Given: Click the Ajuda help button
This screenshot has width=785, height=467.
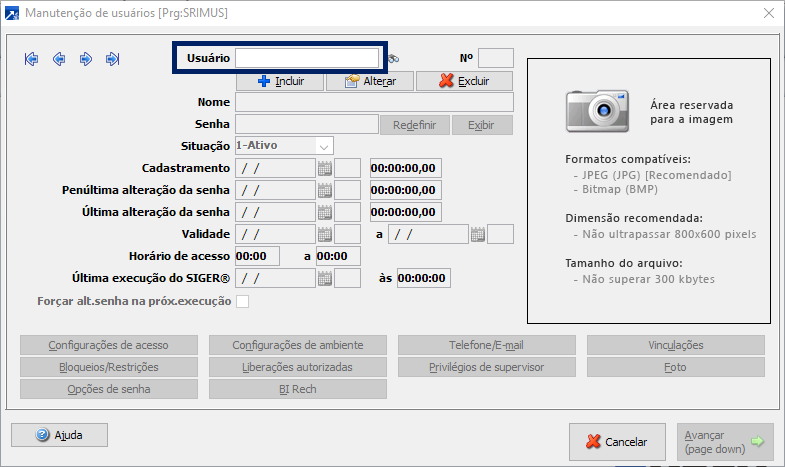Looking at the screenshot, I should tap(60, 435).
